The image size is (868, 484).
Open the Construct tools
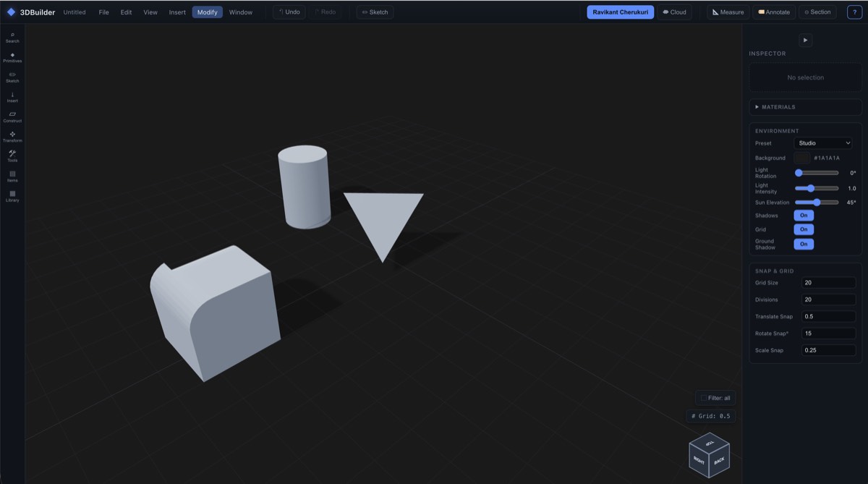coord(12,116)
